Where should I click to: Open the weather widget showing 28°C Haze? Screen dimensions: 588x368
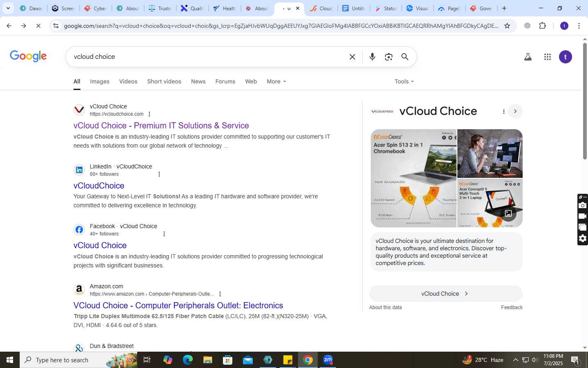(x=483, y=360)
